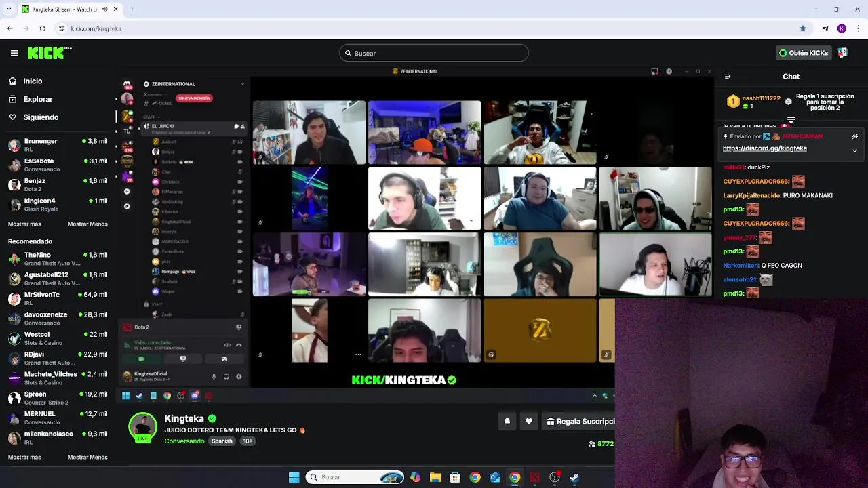
Task: Click the NUEVA MENCIÓN badge in Discord
Action: 195,98
